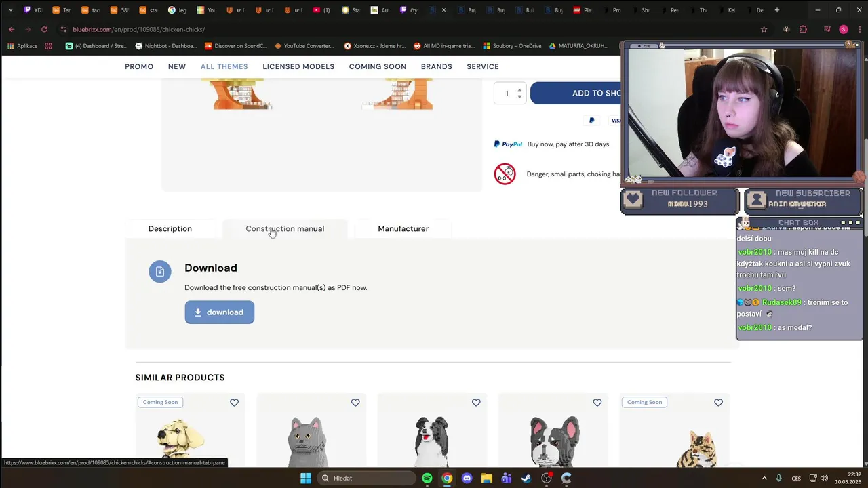Click the microphone icon in system tray

(x=778, y=478)
